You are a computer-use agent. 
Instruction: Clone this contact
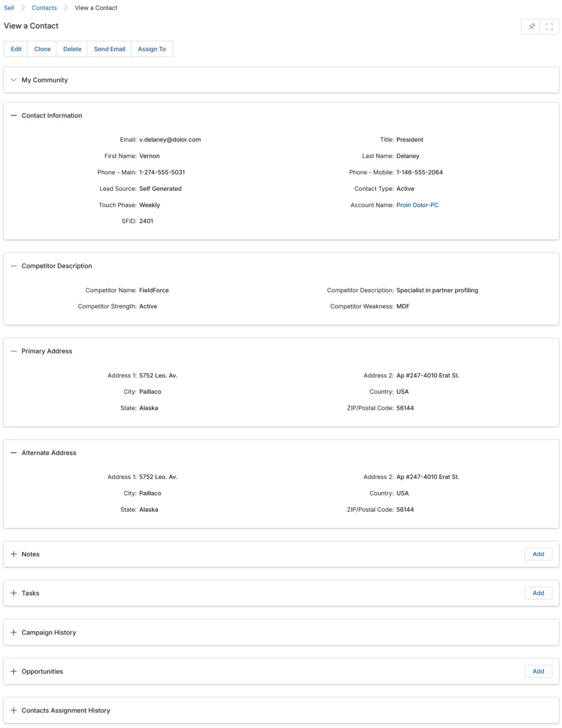pyautogui.click(x=42, y=49)
